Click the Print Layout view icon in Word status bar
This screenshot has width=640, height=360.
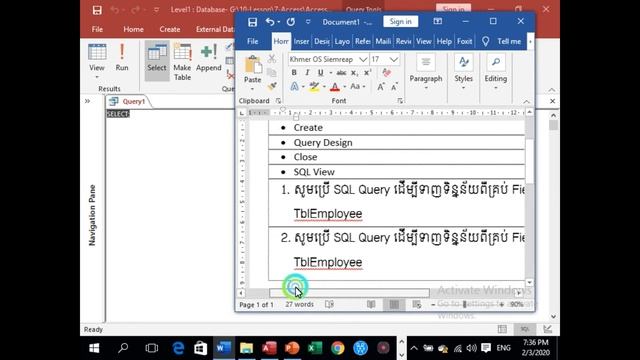click(x=394, y=304)
